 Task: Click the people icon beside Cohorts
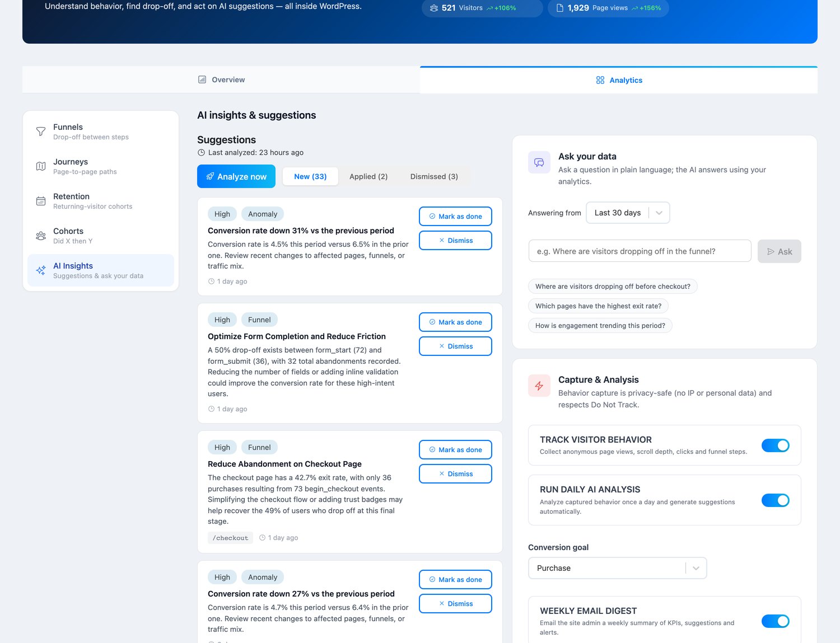[41, 236]
